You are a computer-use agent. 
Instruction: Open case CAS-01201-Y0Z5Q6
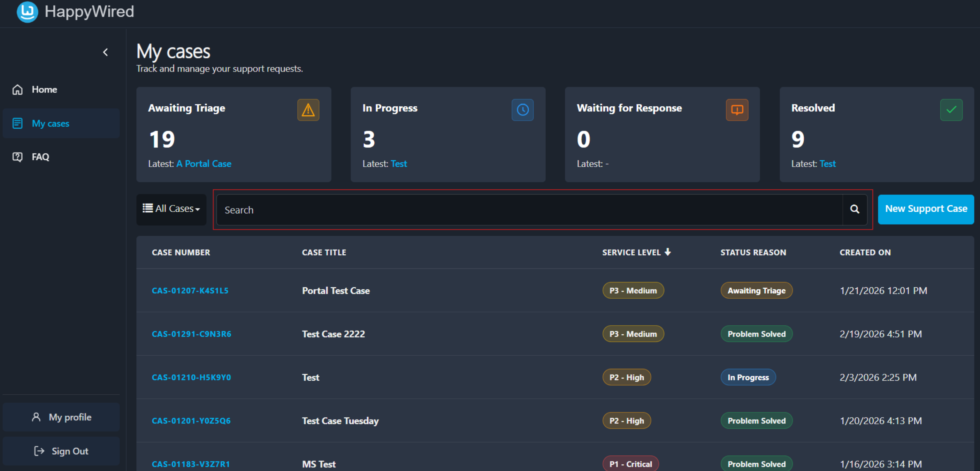coord(191,421)
